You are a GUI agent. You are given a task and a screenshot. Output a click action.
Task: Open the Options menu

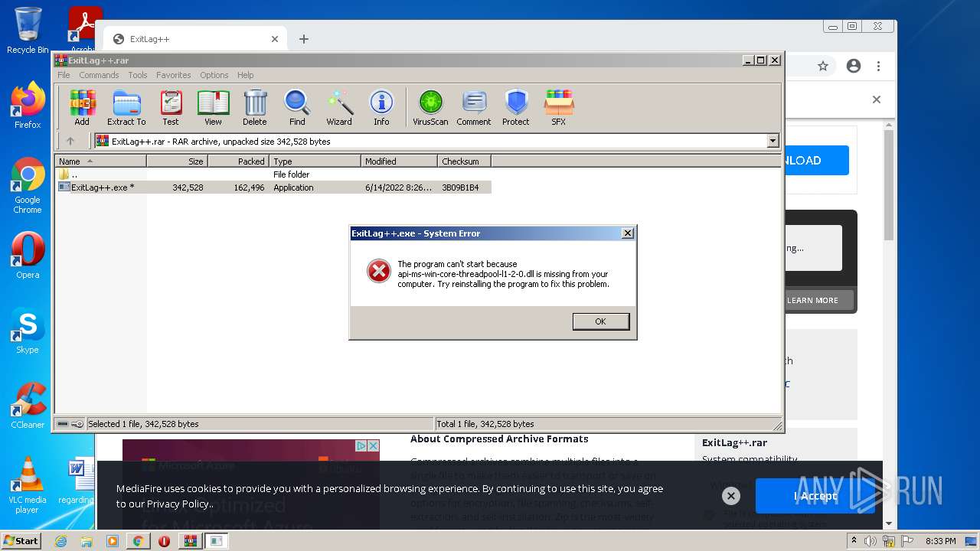214,75
